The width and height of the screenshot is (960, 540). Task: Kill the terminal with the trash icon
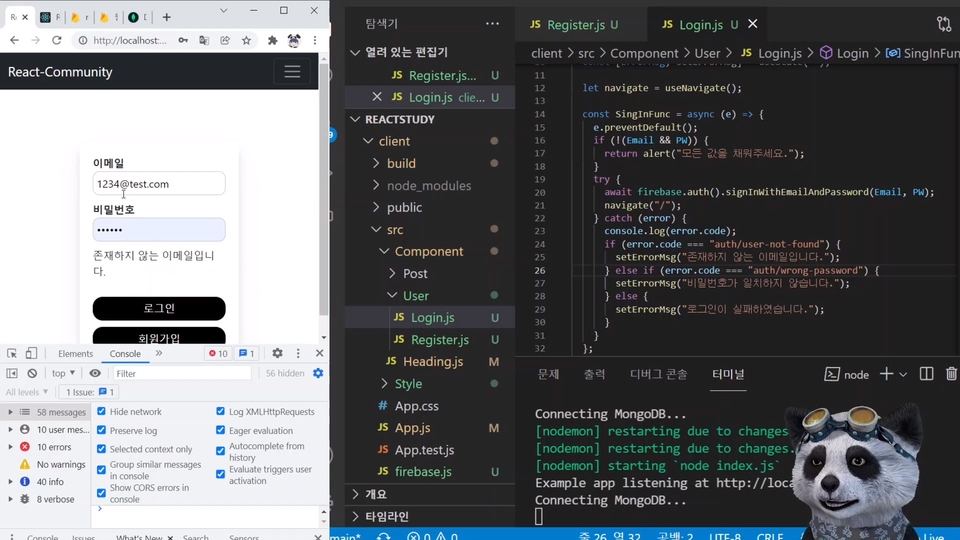pos(951,373)
